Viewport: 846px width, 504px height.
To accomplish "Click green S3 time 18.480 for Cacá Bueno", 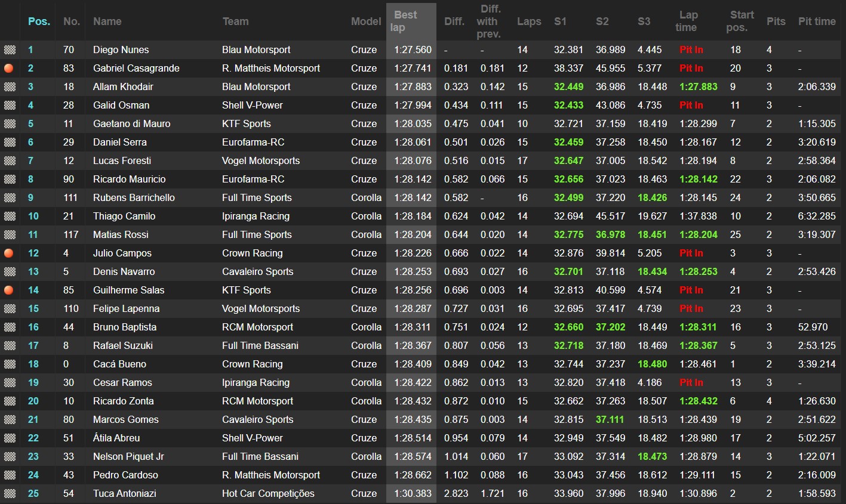I will coord(653,364).
